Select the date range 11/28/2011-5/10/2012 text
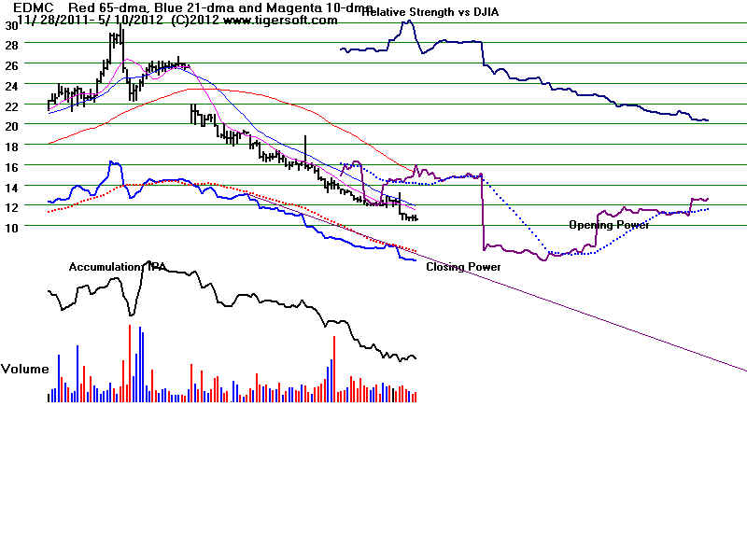This screenshot has width=747, height=560. pos(70,23)
